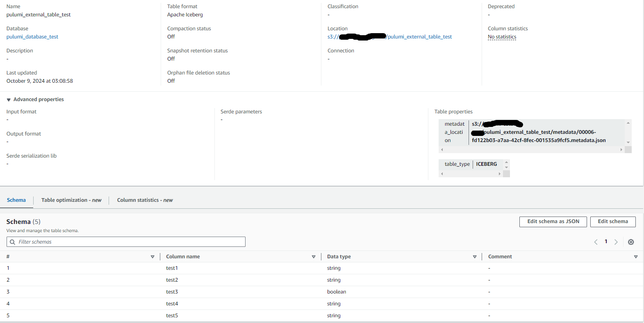Click the pulumi_external_table_test name value

[x=39, y=15]
